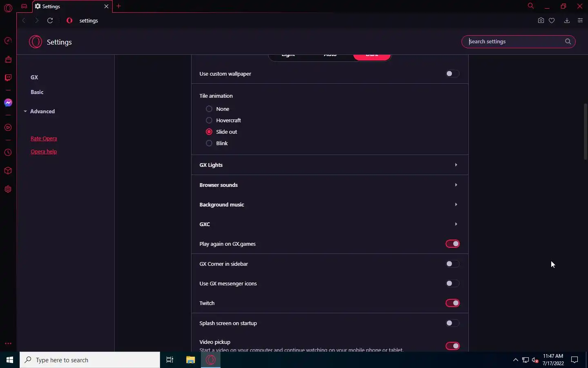Enable GX Corner in sidebar toggle
Image resolution: width=588 pixels, height=368 pixels.
point(452,264)
